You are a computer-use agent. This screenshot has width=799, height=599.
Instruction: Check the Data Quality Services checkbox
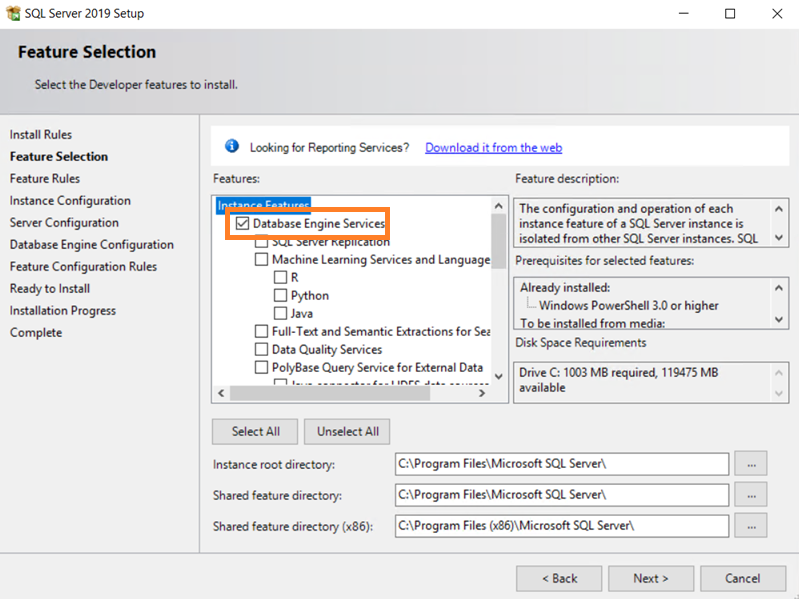261,349
